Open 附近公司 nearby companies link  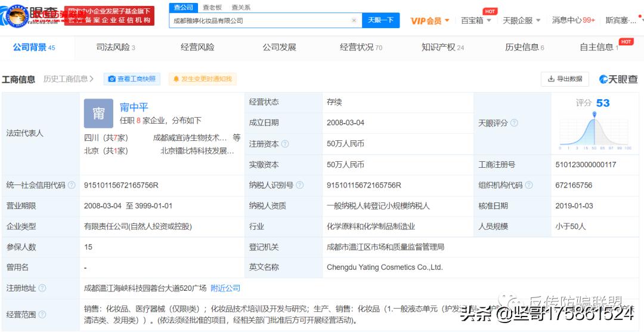225,288
